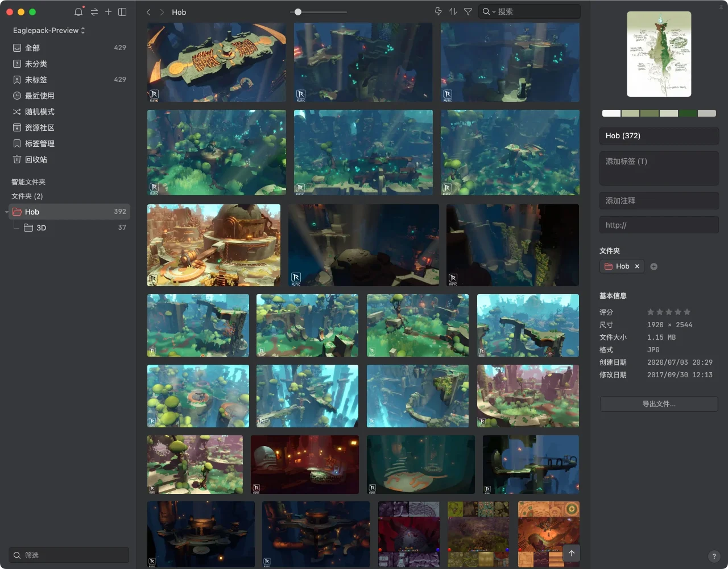
Task: Set rating with the fifth star
Action: point(687,312)
